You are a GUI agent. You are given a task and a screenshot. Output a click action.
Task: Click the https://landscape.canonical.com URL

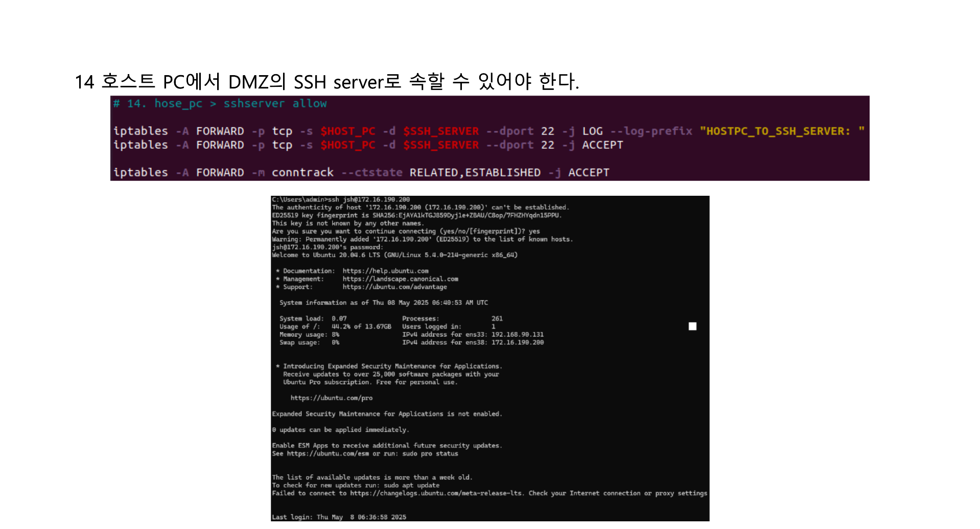[x=400, y=279]
